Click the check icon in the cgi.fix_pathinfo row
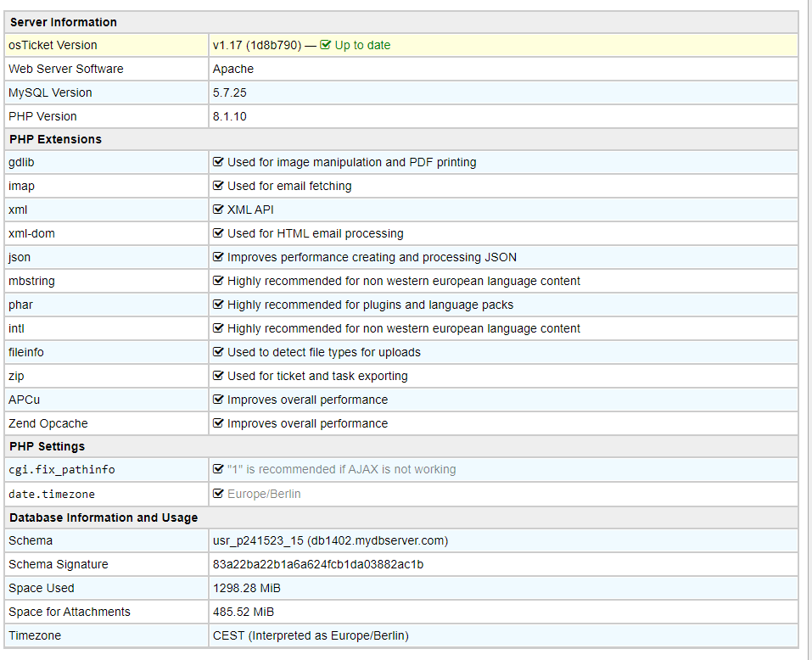The image size is (812, 660). [218, 469]
